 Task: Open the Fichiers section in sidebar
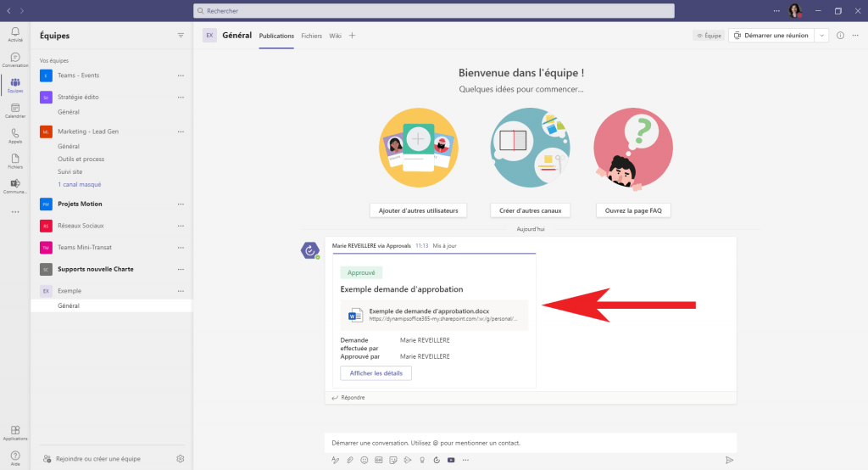pyautogui.click(x=15, y=161)
